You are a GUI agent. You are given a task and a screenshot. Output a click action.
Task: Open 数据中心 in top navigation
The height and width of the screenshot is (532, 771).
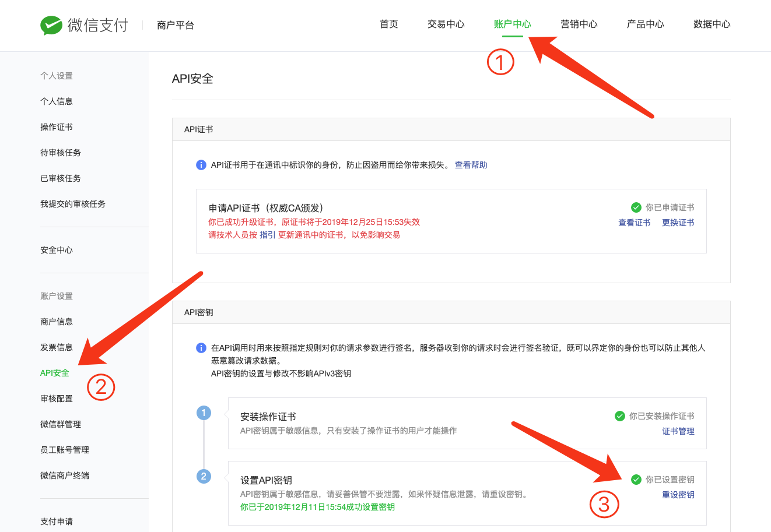coord(712,24)
